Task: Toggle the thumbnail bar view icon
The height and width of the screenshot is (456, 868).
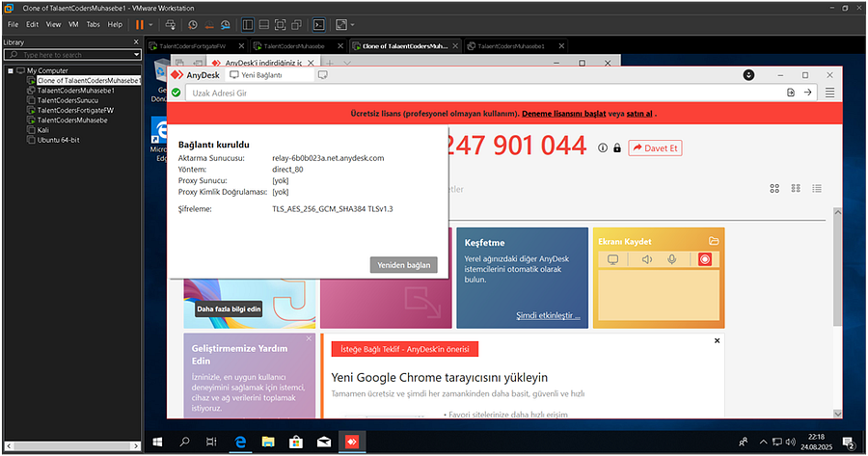Action: click(x=264, y=25)
